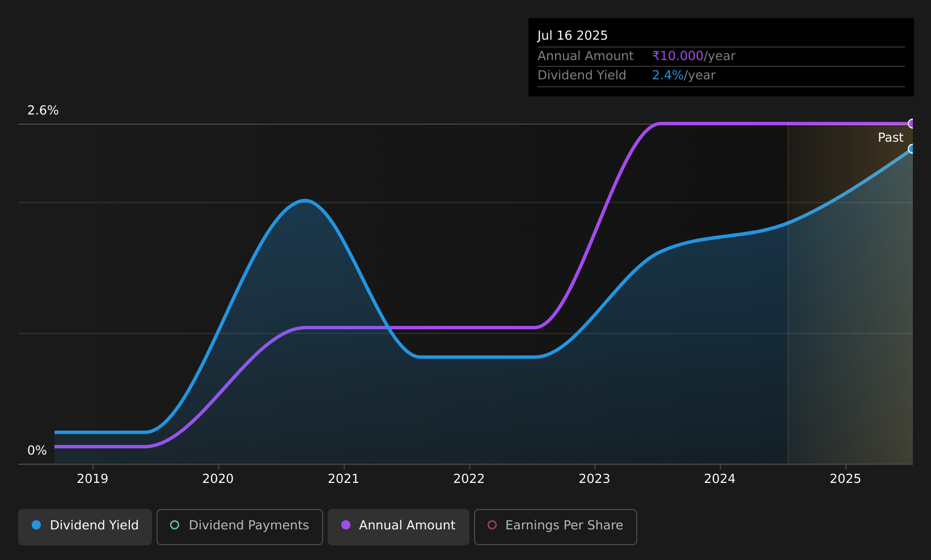Click the Jul 16 2025 tooltip date
Screen dimensions: 931x560
pyautogui.click(x=572, y=36)
